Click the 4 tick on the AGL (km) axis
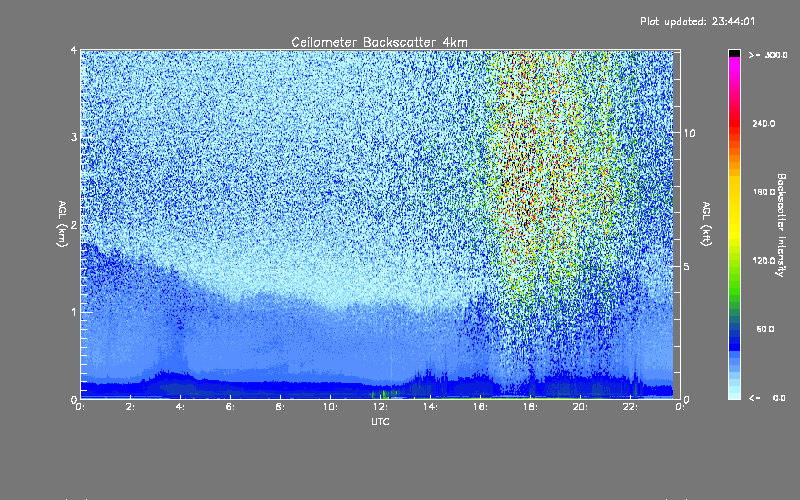 coord(74,50)
